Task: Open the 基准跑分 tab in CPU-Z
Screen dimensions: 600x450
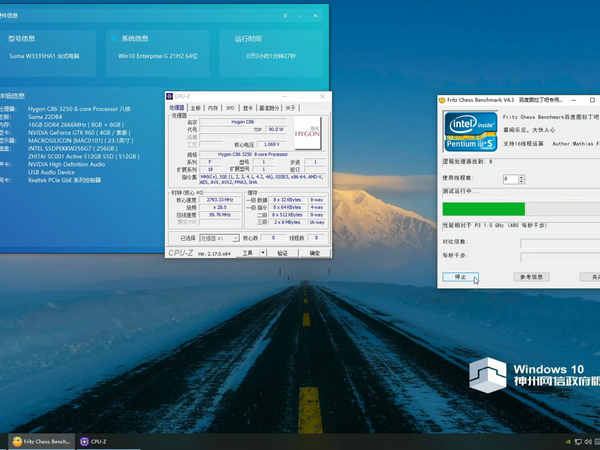Action: click(269, 108)
